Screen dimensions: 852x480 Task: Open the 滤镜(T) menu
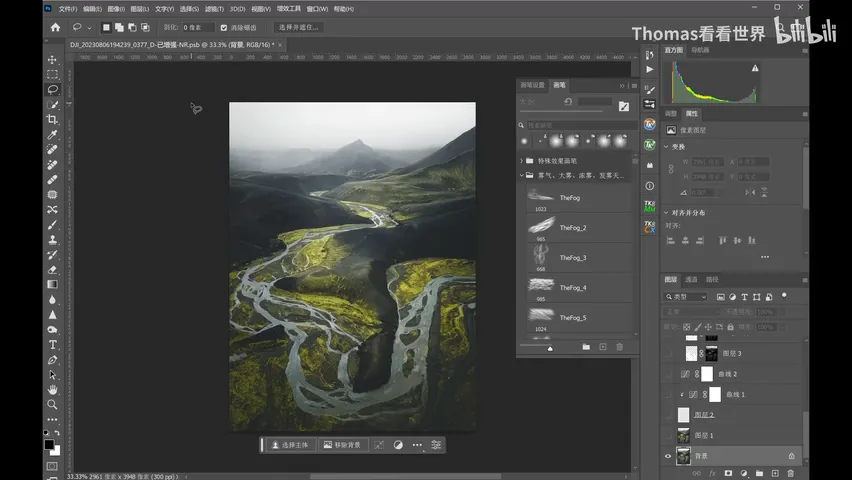coord(214,9)
